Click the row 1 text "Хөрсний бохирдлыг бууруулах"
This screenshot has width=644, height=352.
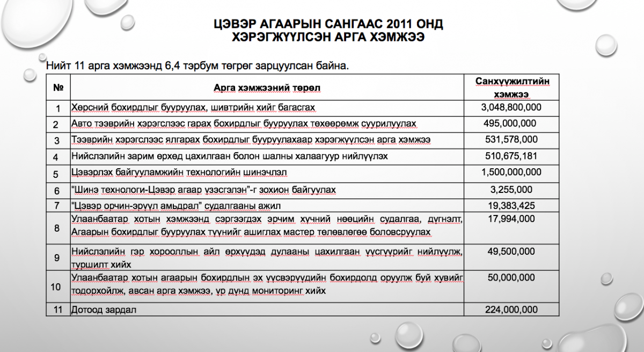[193, 107]
